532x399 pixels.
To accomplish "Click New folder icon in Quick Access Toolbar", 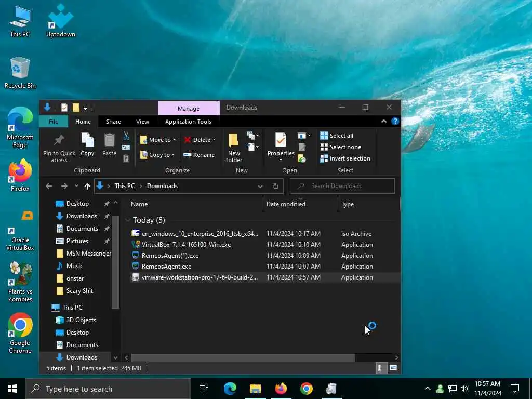I will 76,108.
